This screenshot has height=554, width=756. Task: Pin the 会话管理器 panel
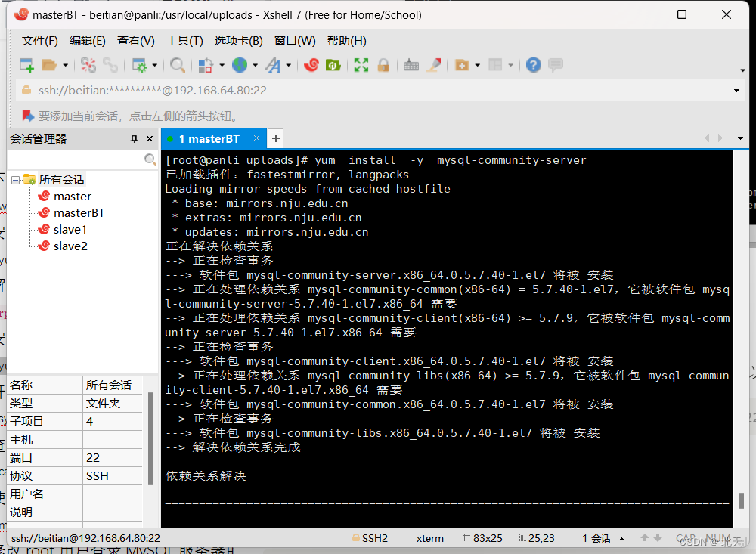(x=134, y=139)
